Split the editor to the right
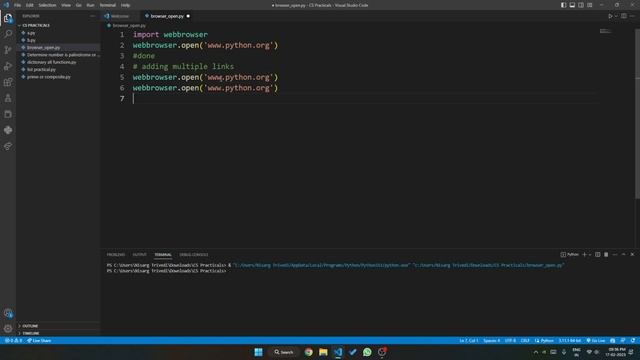640x360 pixels. click(x=624, y=16)
